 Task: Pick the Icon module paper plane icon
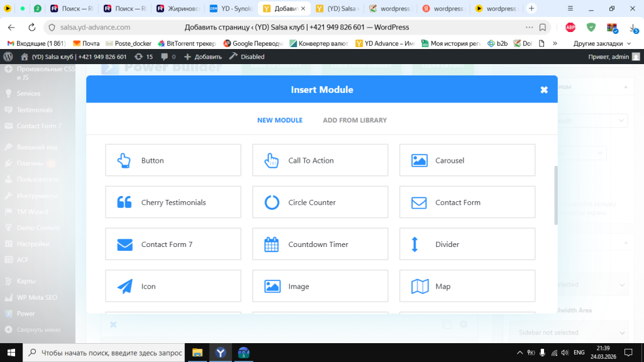coord(125,287)
